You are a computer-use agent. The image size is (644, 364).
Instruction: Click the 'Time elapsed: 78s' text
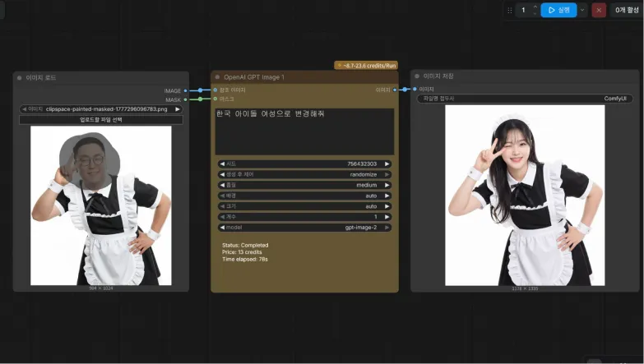pos(245,260)
